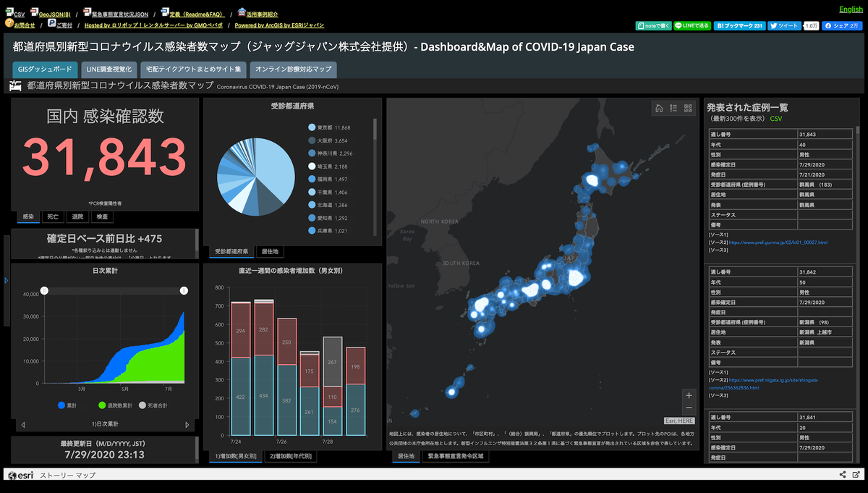
Task: Open the GeoJSON(β) download link
Action: [54, 14]
